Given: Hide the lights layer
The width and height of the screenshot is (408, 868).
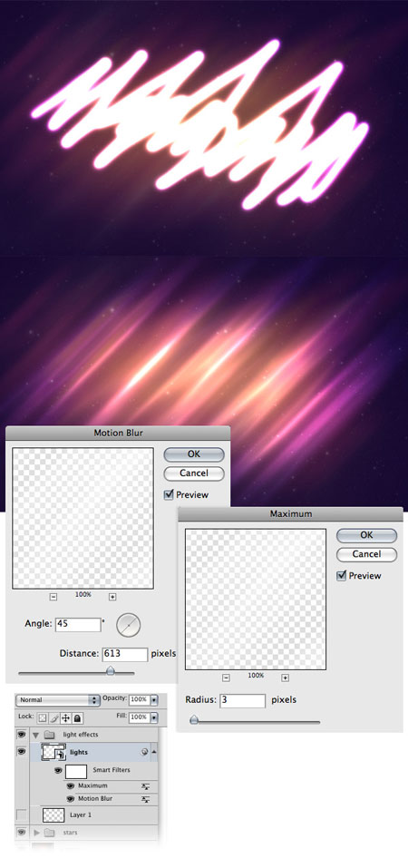Looking at the screenshot, I should coord(22,752).
